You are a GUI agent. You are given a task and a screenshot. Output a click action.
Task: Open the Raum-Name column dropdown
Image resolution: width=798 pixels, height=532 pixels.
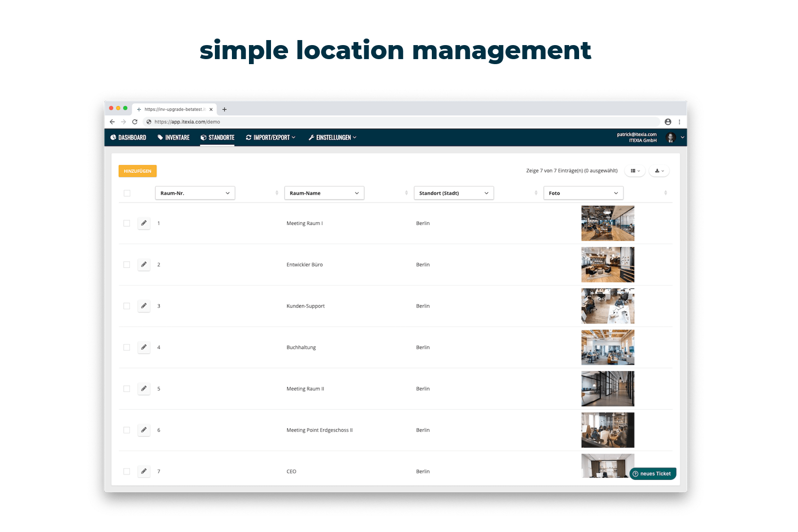(x=324, y=193)
